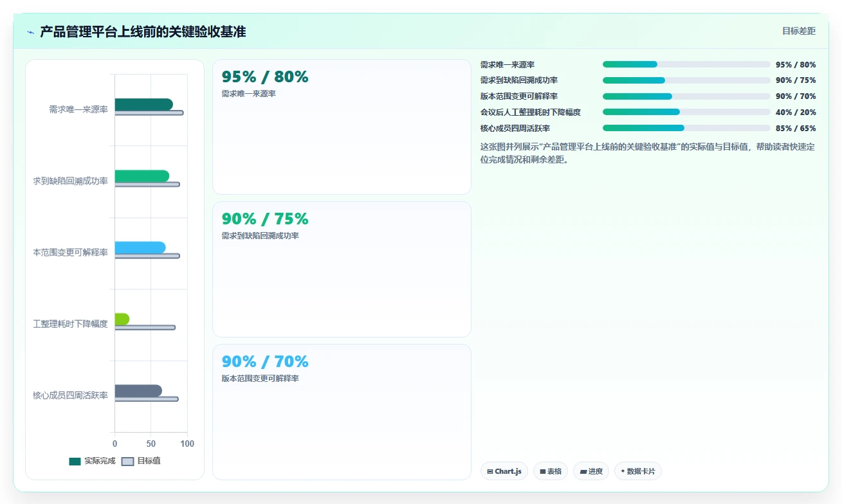Click the progress bar in the 需求唯一来源率 list row
Screen dimensions: 842x504
tap(686, 64)
